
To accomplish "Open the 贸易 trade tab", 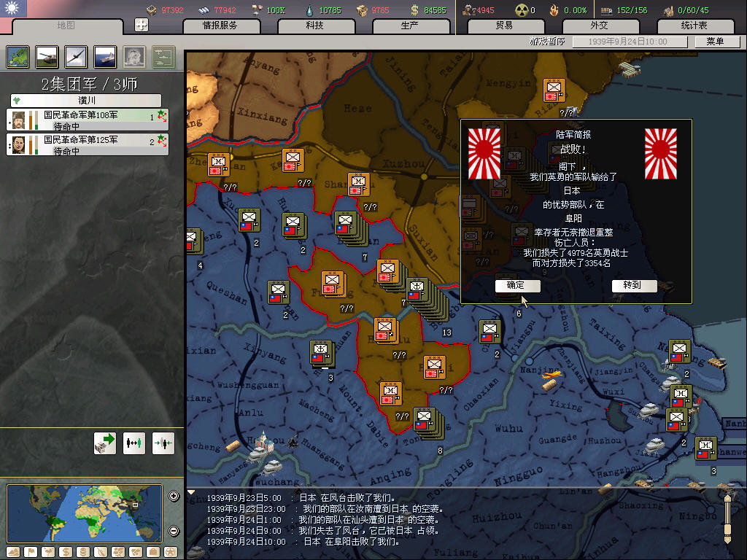I will [505, 26].
